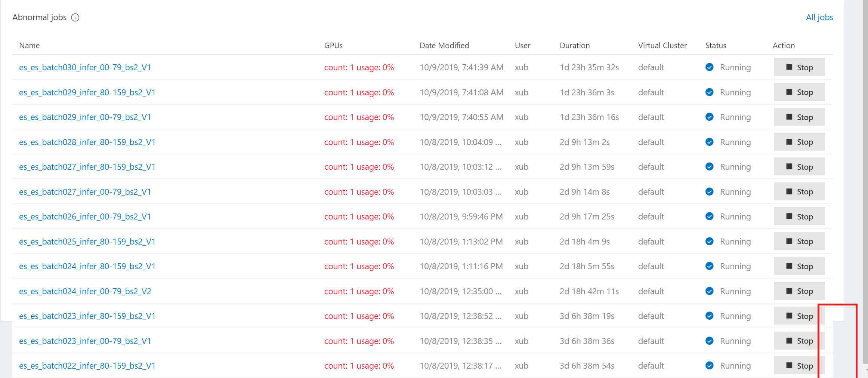This screenshot has height=378, width=868.
Task: Click the stop square icon on the first Stop button
Action: (790, 67)
